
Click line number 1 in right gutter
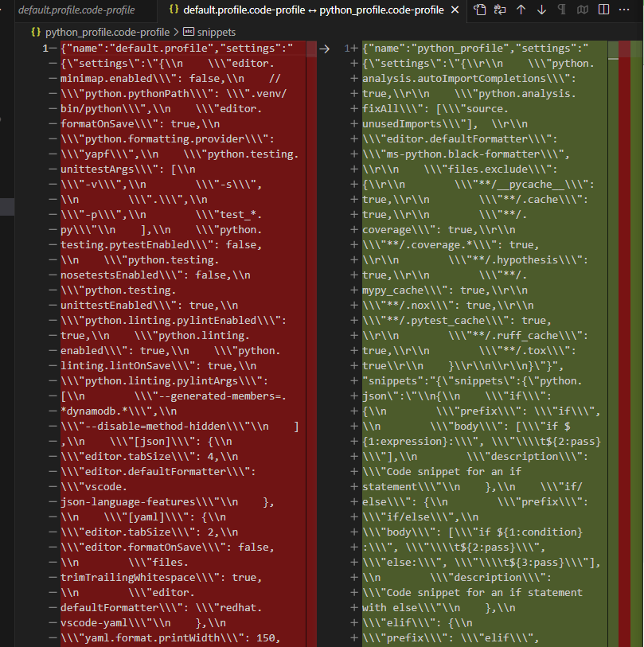click(347, 49)
